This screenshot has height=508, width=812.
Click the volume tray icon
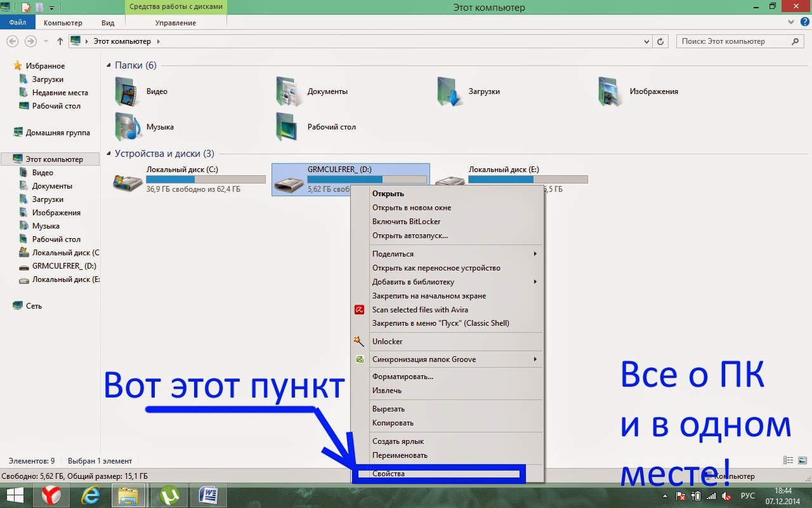coord(726,496)
